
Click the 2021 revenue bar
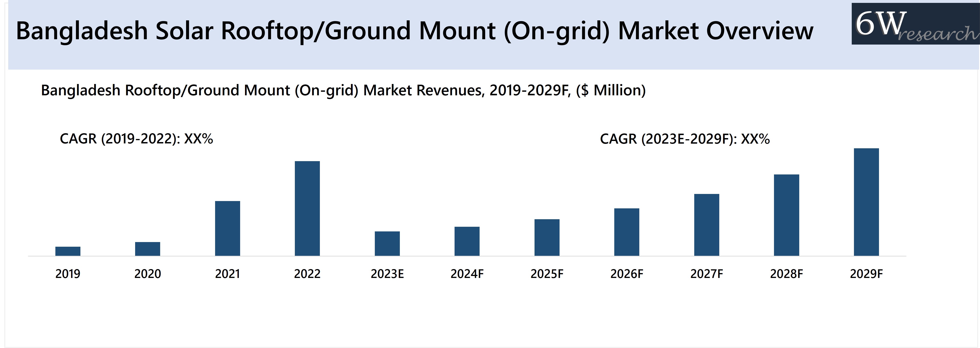pos(227,229)
